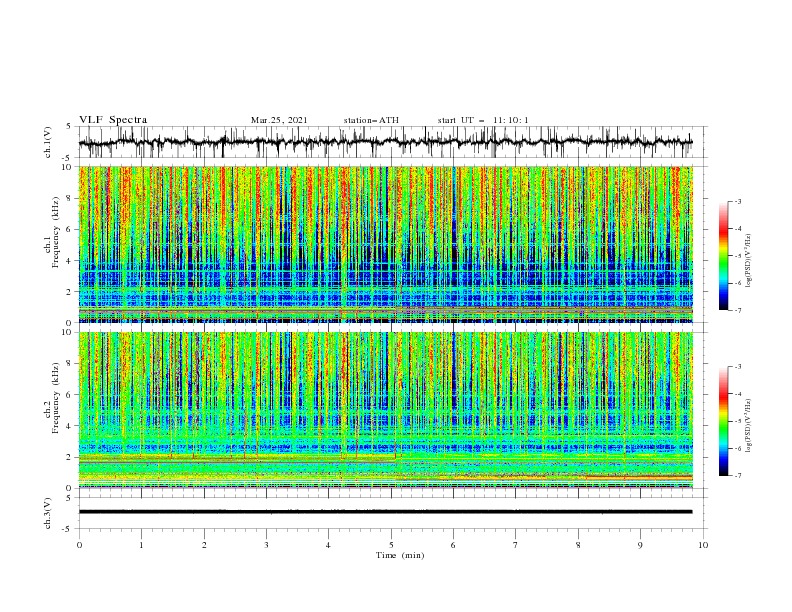
Task: Click the '1' tick on the time axis
Action: tap(142, 545)
